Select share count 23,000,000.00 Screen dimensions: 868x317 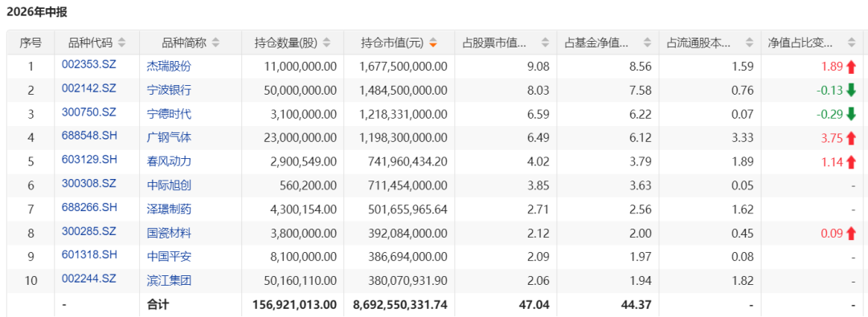point(300,138)
